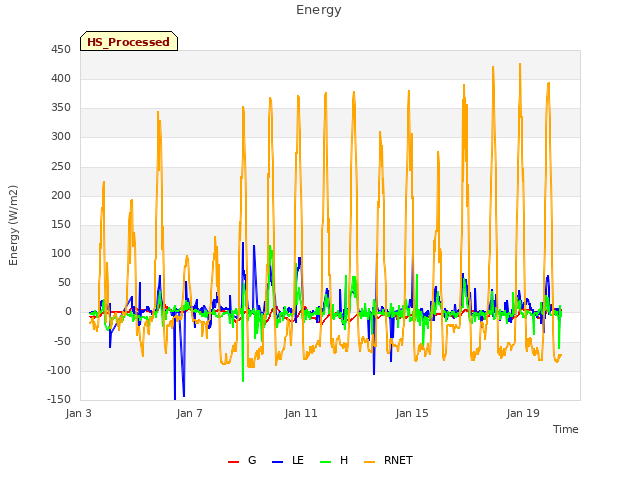
Task: Toggle the RNET series legend entry
Action: pyautogui.click(x=388, y=460)
